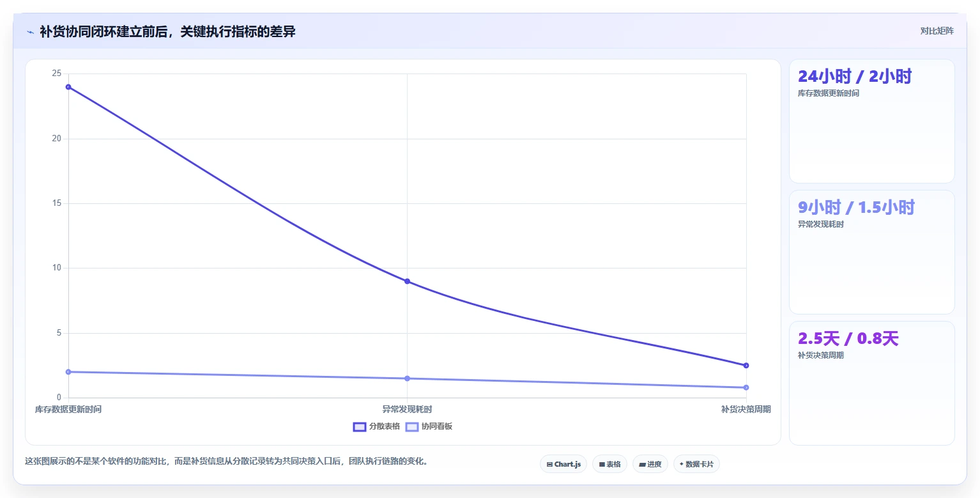Click 库存数据更新时间 caption in first card
The image size is (980, 498).
pos(829,93)
